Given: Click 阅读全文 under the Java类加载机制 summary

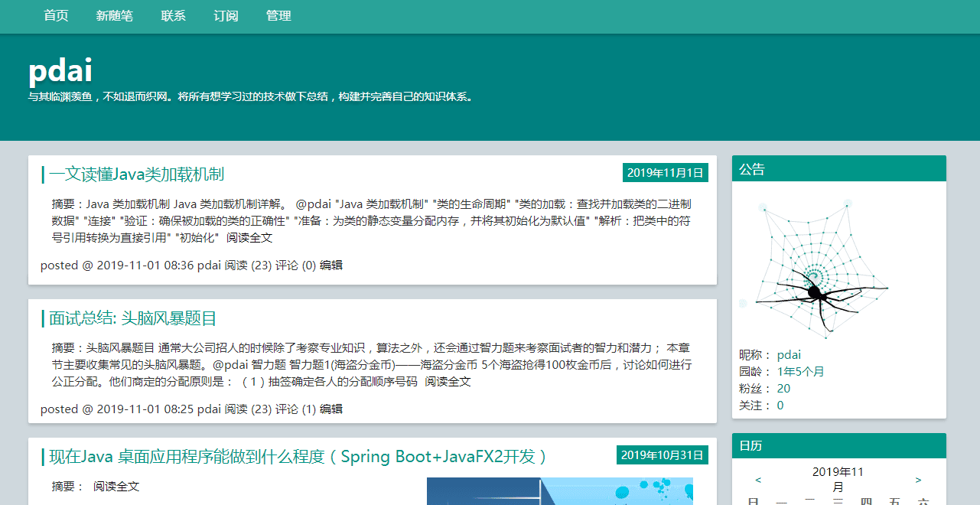Looking at the screenshot, I should (249, 238).
